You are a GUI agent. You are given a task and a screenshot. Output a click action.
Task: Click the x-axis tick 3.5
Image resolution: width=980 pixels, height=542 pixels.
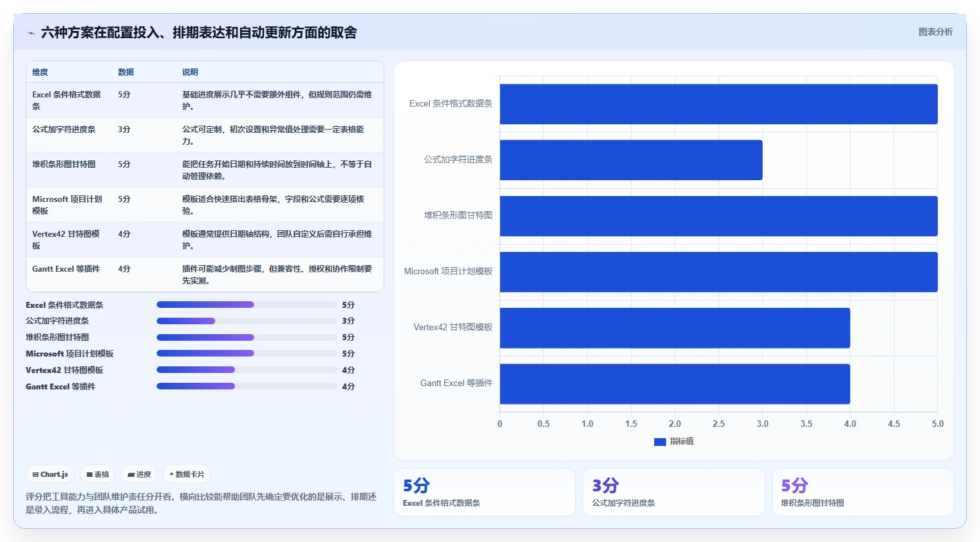[806, 424]
